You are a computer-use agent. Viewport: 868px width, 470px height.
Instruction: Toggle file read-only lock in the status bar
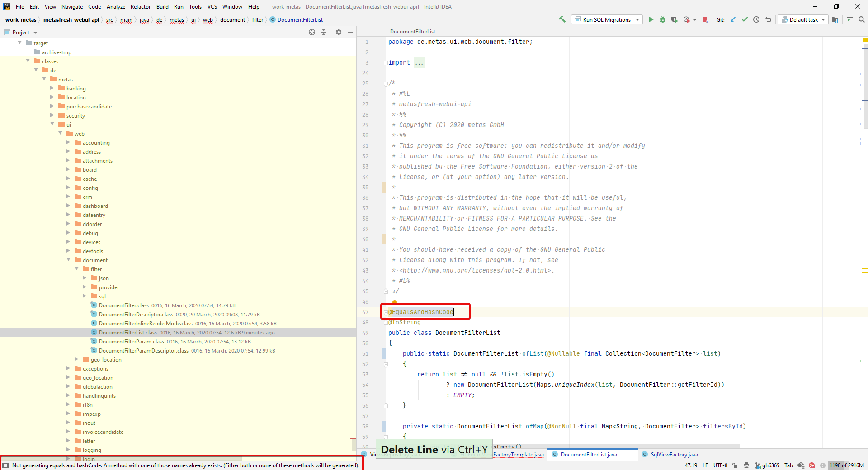click(735, 465)
